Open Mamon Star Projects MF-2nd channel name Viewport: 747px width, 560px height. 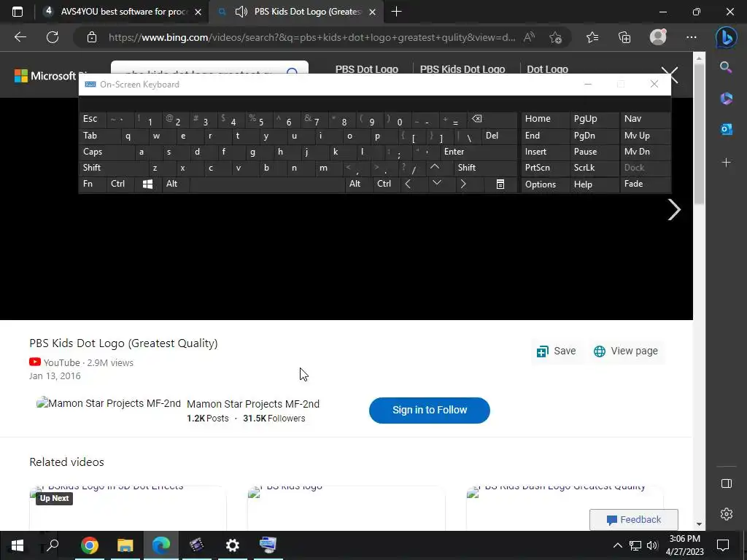[253, 404]
